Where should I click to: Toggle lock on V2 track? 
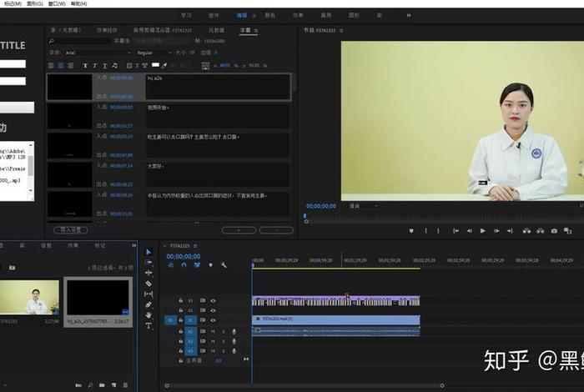[180, 310]
